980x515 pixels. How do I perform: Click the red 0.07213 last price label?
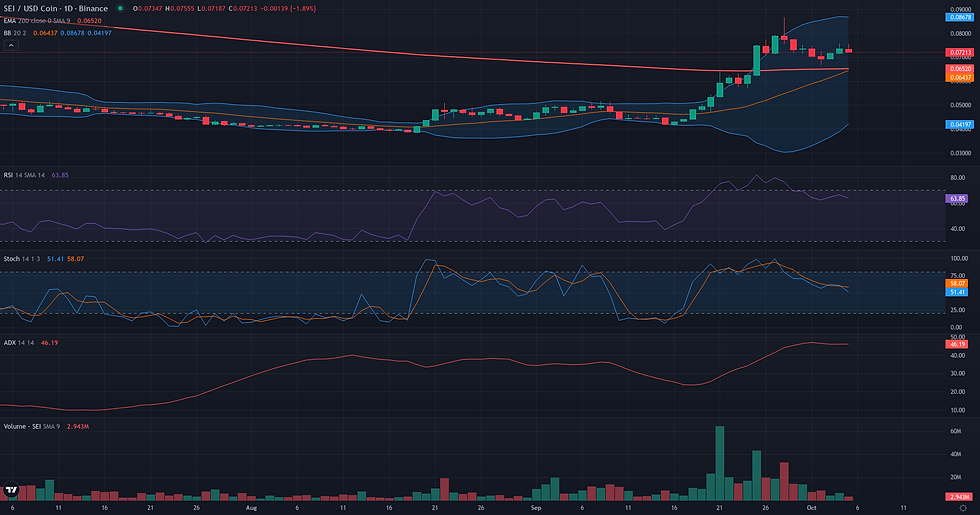(x=959, y=52)
